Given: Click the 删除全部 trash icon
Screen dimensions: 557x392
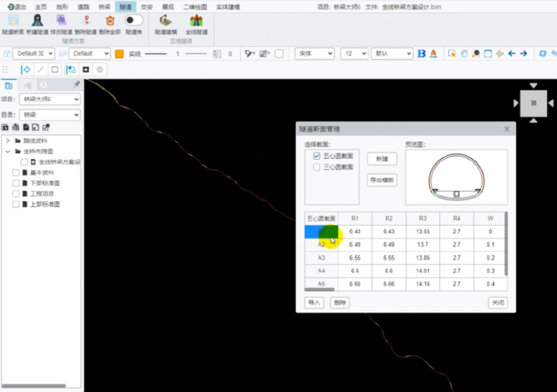Looking at the screenshot, I should [110, 21].
